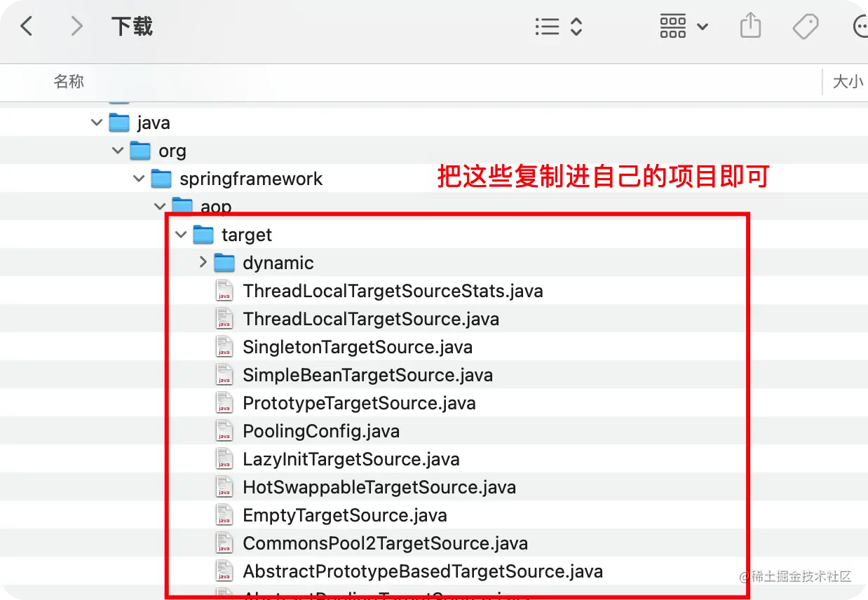The width and height of the screenshot is (868, 600).
Task: Click LazyInitTargetSource.java file icon
Action: click(x=224, y=459)
